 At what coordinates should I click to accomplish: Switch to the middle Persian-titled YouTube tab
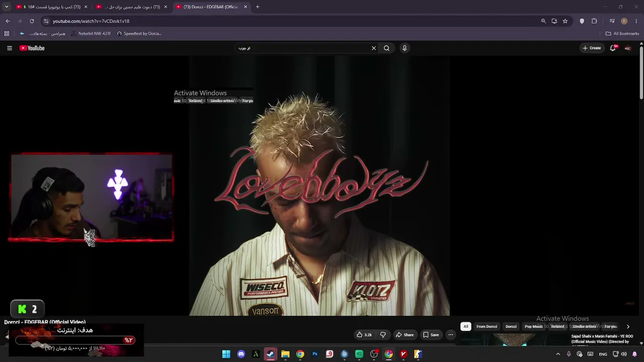tap(132, 7)
